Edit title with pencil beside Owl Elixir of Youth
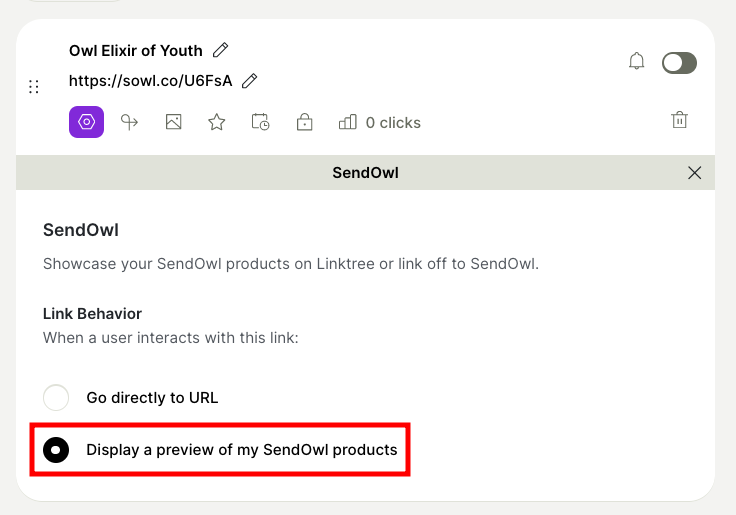Viewport: 736px width, 515px height. tap(221, 50)
